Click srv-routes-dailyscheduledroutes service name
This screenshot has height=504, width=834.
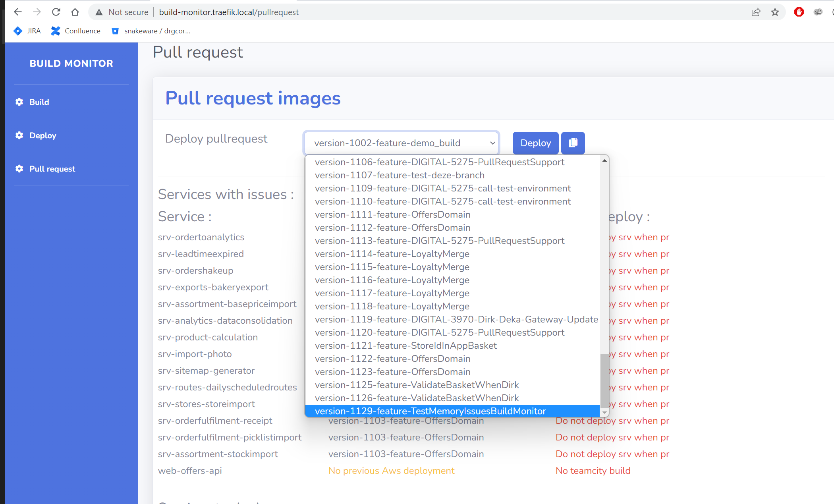pos(228,387)
